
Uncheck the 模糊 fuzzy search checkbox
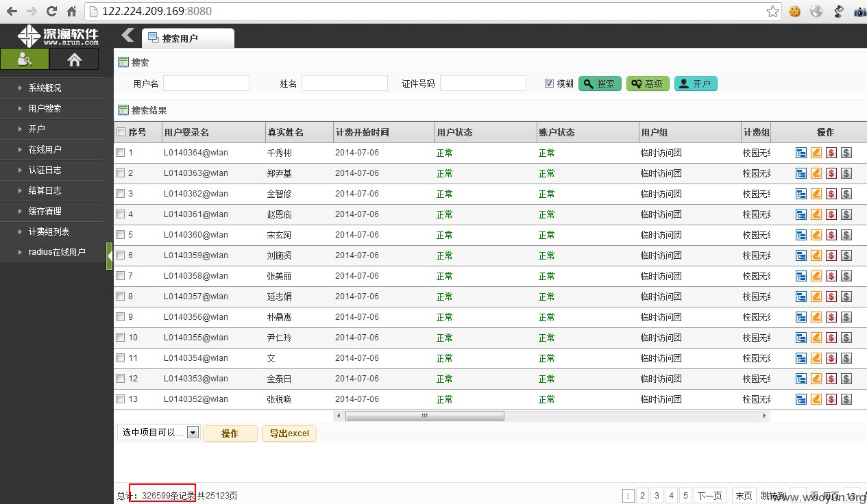coord(549,84)
